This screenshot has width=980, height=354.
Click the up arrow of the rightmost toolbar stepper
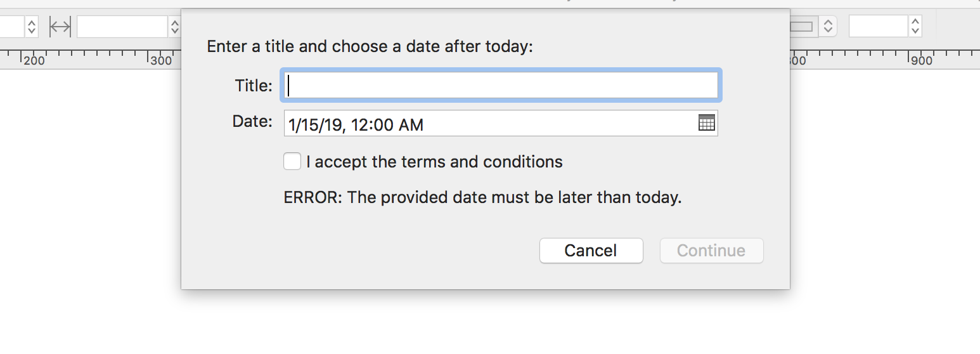click(x=915, y=22)
